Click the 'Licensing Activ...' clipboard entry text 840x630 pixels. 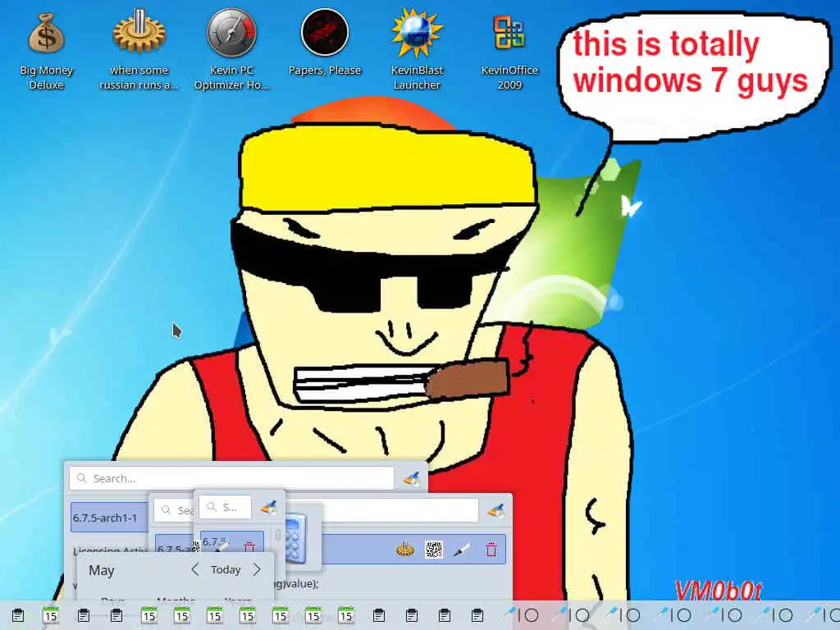click(x=111, y=550)
